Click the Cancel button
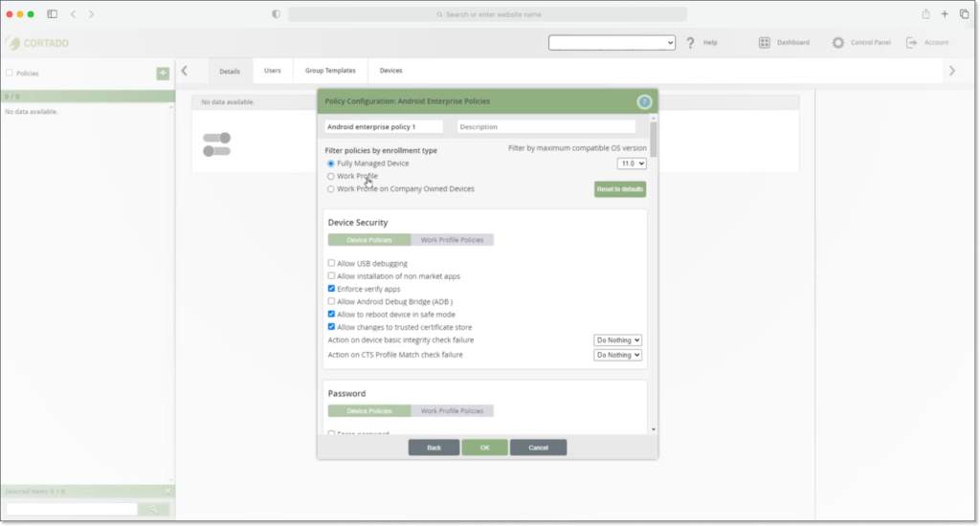This screenshot has width=980, height=526. 538,448
